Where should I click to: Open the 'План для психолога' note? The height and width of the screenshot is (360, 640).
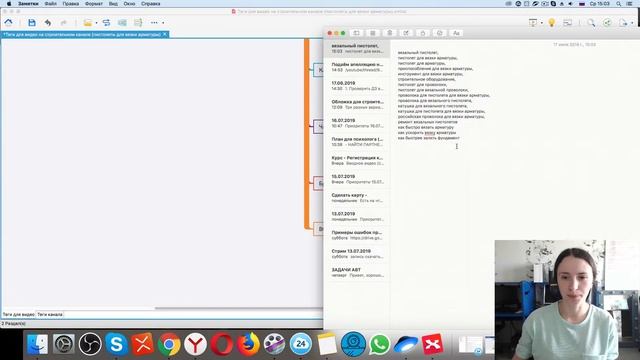point(357,142)
